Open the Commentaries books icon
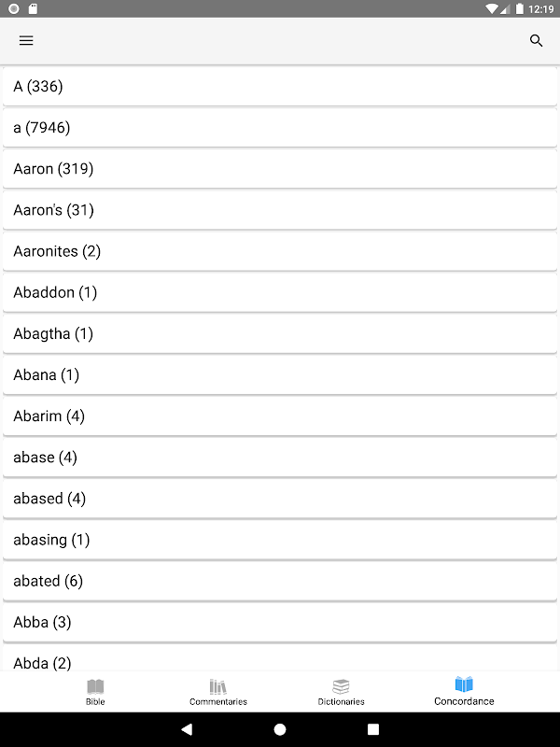 pos(218,686)
